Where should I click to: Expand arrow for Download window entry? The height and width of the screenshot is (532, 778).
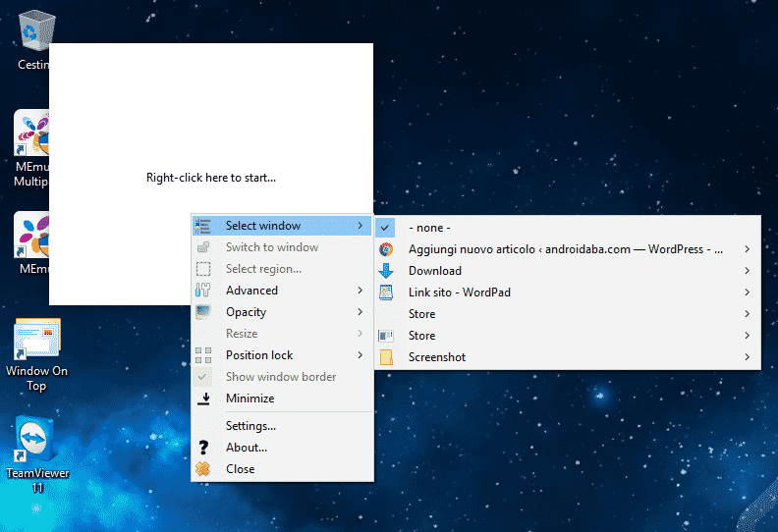(748, 271)
